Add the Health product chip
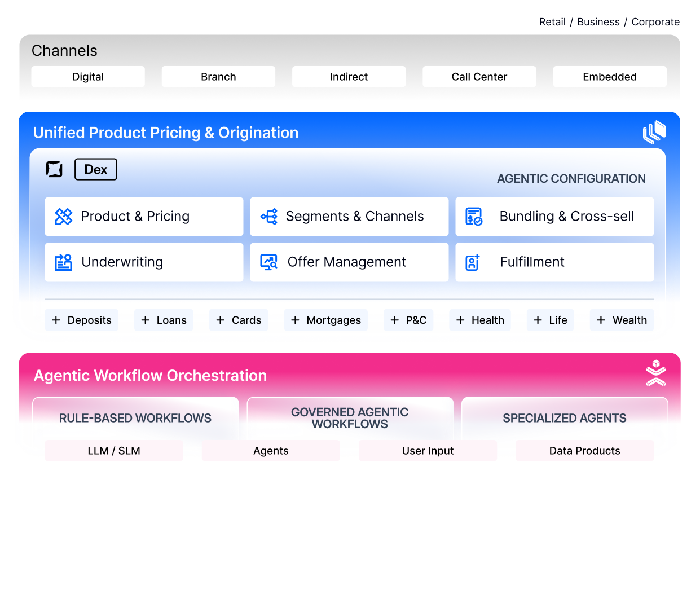This screenshot has width=700, height=616. (480, 320)
